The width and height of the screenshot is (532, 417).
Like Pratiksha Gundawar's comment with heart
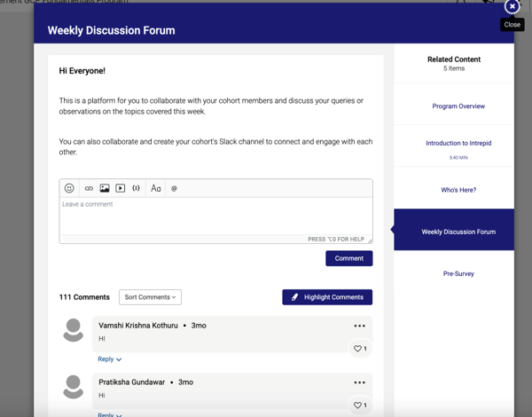[359, 405]
